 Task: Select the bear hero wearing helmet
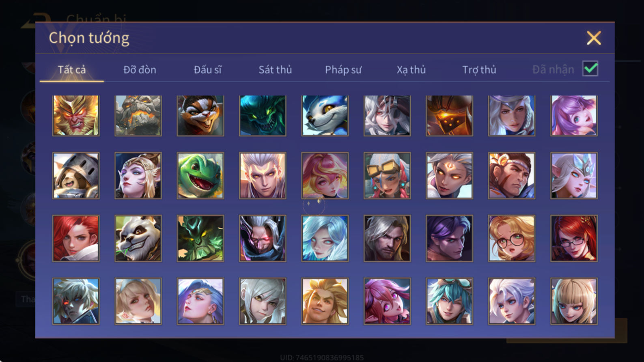point(76,175)
